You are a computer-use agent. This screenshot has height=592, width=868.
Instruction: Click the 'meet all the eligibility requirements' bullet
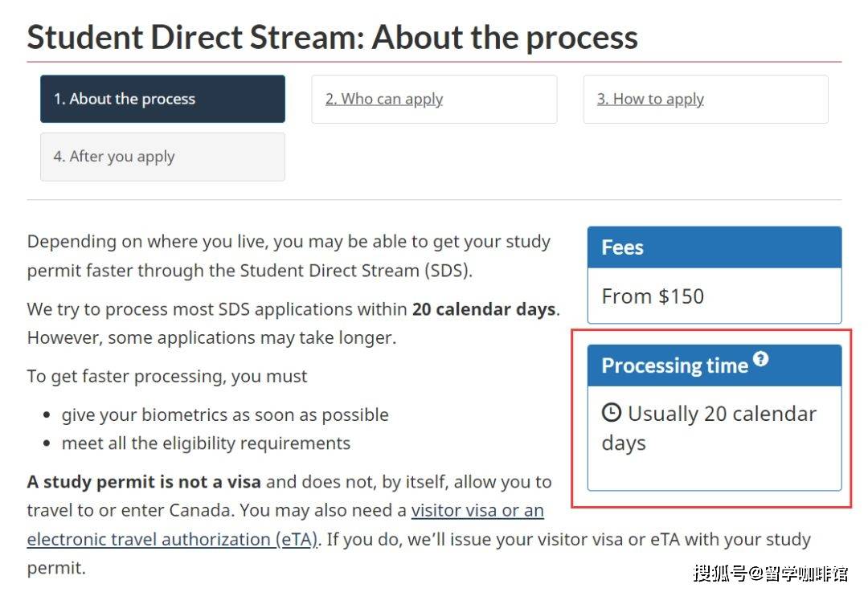(x=206, y=443)
